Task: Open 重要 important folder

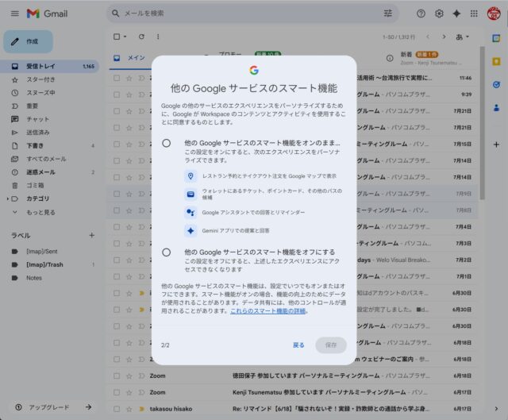Action: (49, 106)
